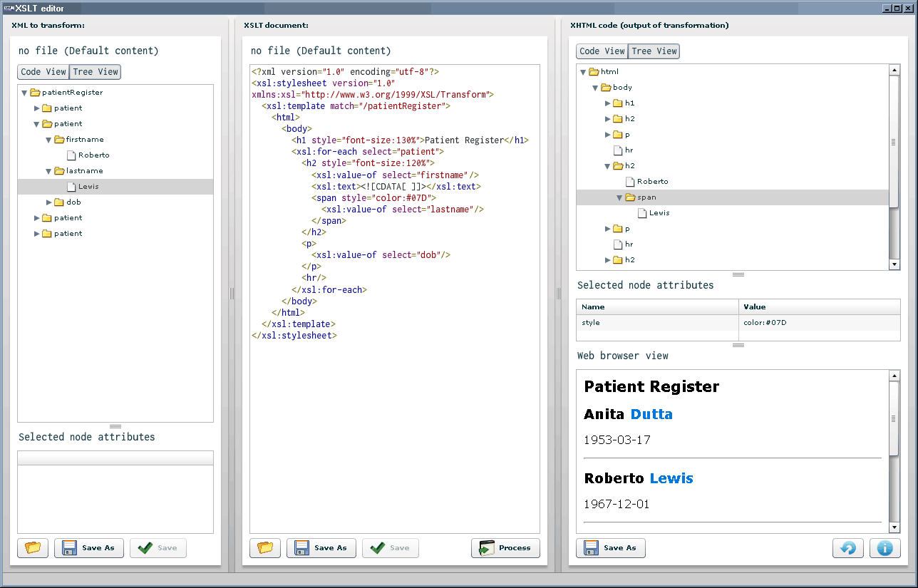
Task: Click the style attribute name cell
Action: click(x=657, y=323)
